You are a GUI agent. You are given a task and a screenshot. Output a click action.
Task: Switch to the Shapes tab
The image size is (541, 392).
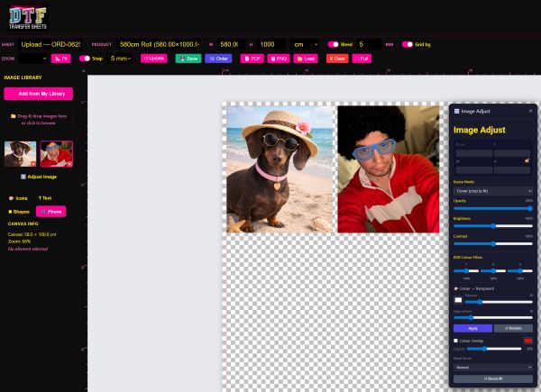pyautogui.click(x=19, y=212)
